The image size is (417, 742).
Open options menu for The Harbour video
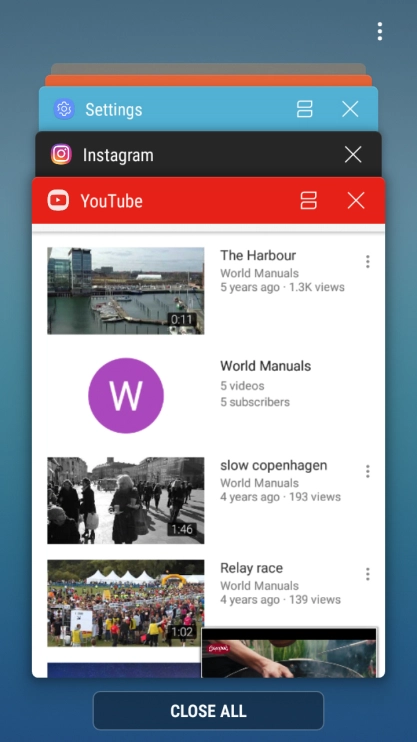pyautogui.click(x=368, y=262)
